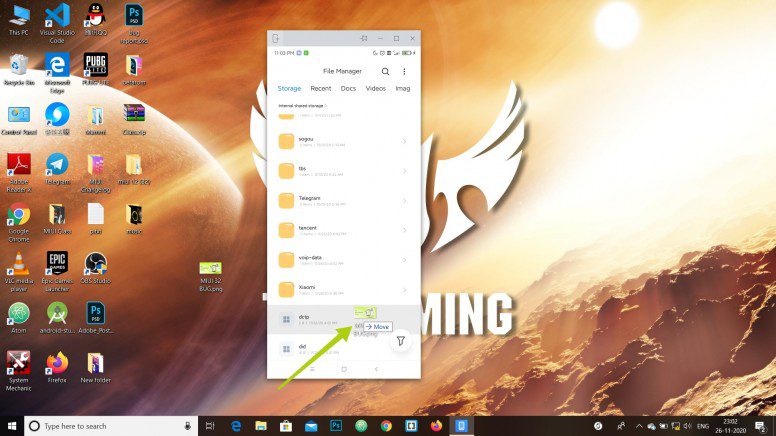Select the Firefox desktop shortcut

(57, 367)
